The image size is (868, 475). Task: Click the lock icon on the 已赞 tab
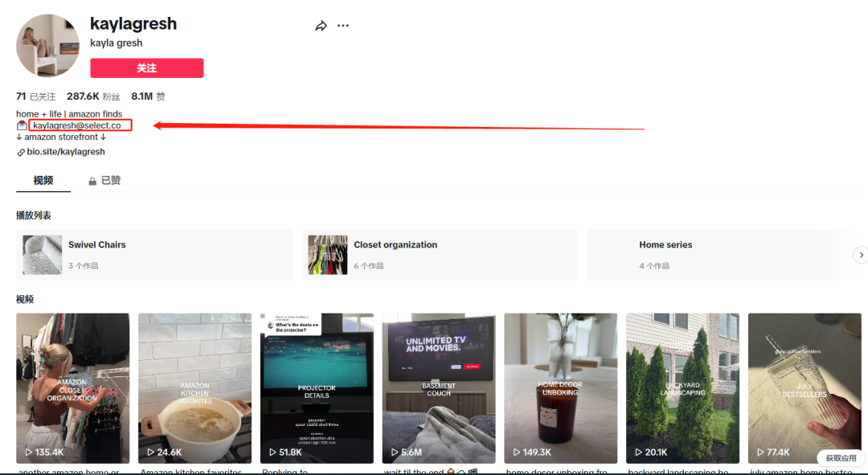[92, 181]
